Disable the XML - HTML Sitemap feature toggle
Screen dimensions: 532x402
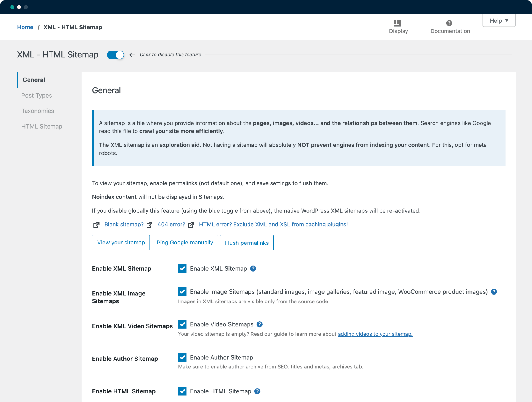pos(116,55)
